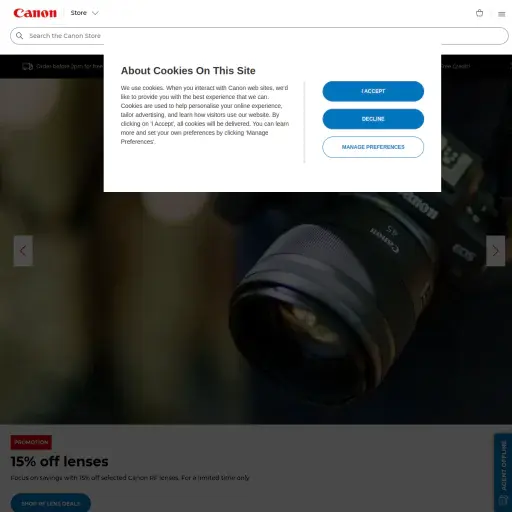Click the focus on savings description text
Screen dimensions: 512x512
coord(130,478)
